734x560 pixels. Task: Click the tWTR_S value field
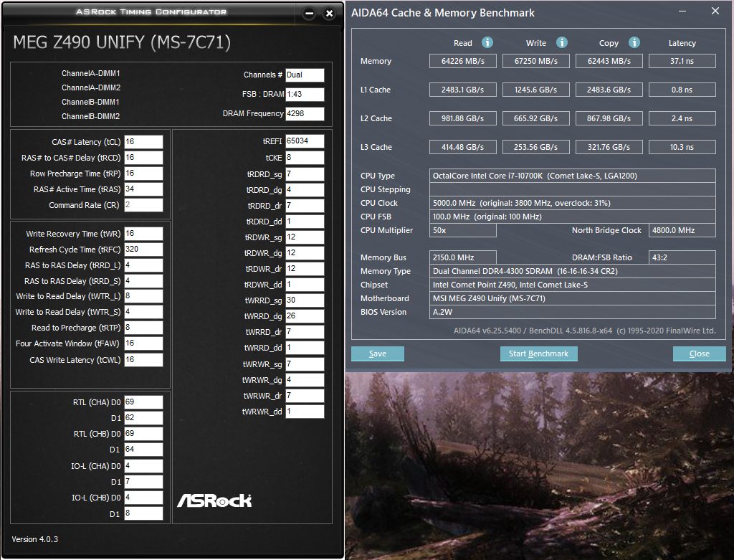[143, 312]
